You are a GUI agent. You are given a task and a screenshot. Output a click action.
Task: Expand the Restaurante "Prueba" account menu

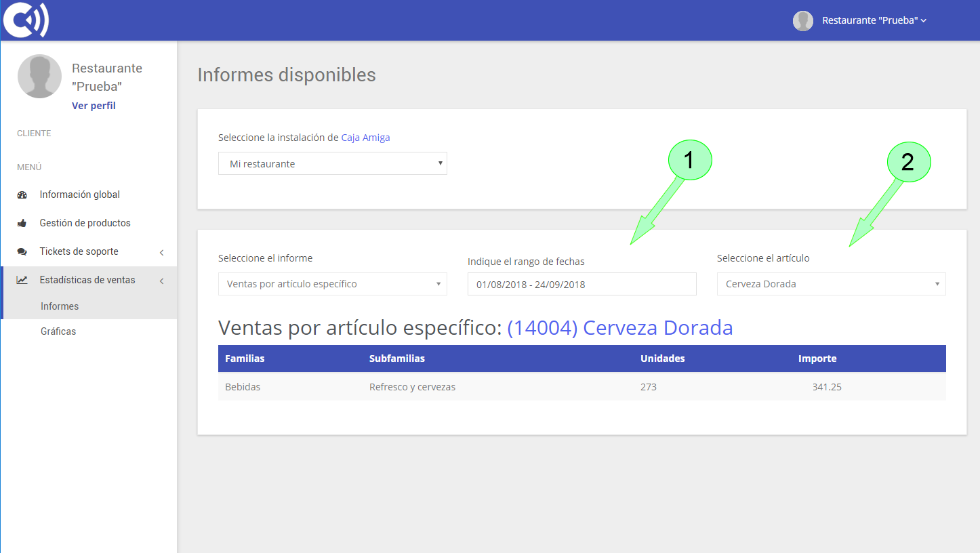coord(874,20)
